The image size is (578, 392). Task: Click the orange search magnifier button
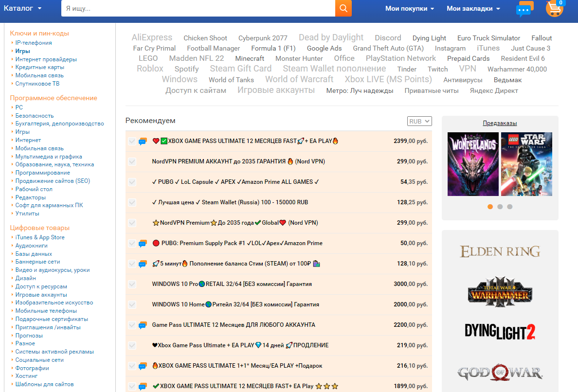[x=343, y=8]
